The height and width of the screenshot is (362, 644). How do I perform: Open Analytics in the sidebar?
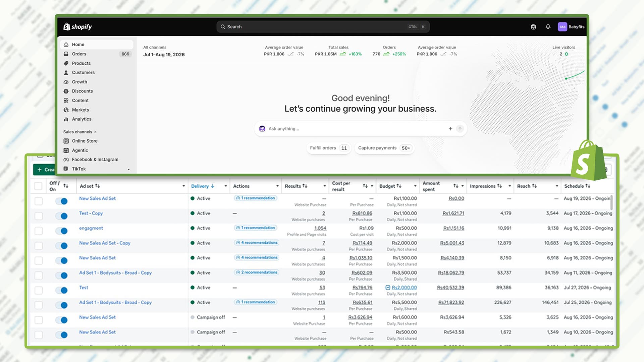click(x=97, y=119)
